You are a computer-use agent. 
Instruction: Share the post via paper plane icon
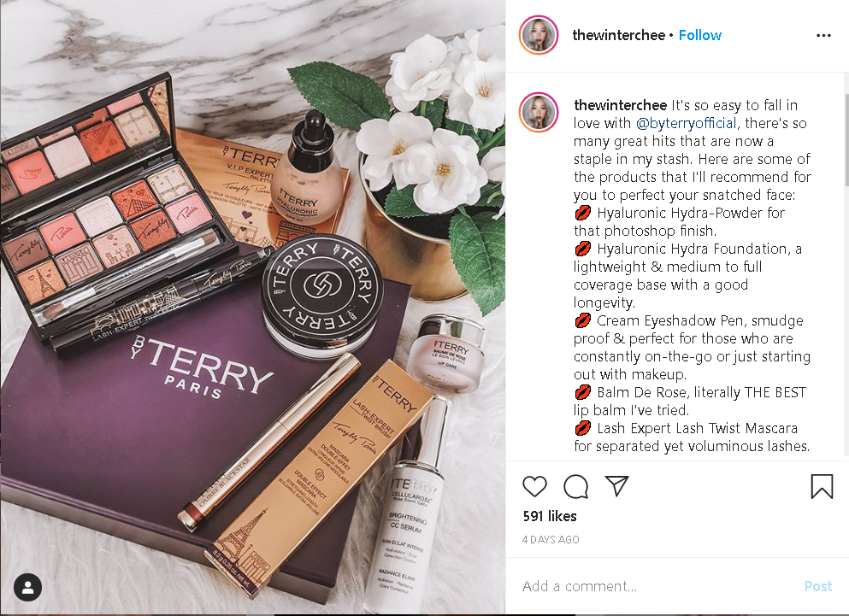tap(616, 485)
